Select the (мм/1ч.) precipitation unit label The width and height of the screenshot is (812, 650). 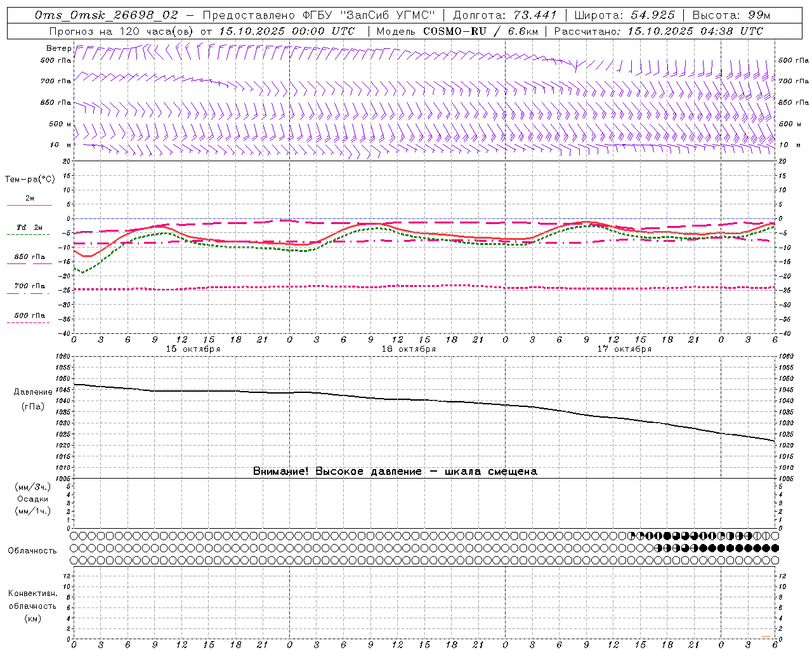coord(33,511)
